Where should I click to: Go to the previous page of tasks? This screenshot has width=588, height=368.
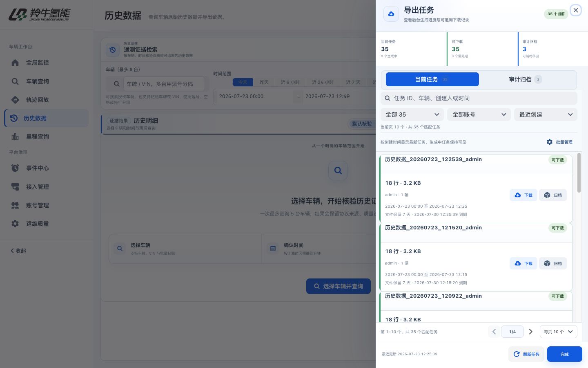(494, 332)
